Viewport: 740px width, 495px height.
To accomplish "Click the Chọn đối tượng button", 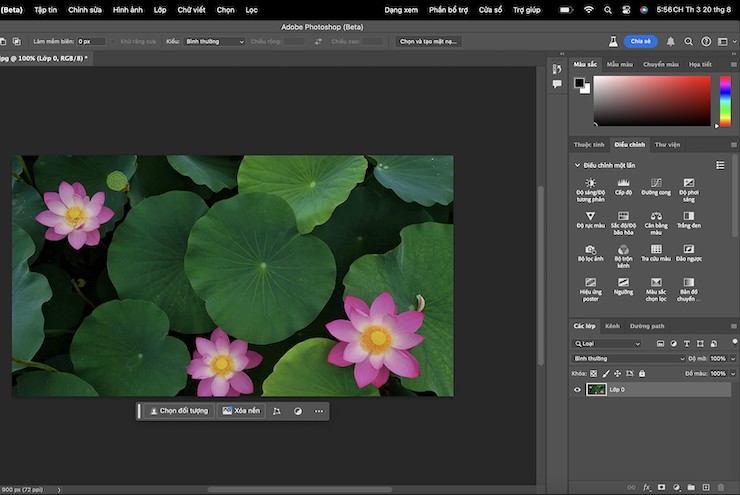I will pos(178,411).
